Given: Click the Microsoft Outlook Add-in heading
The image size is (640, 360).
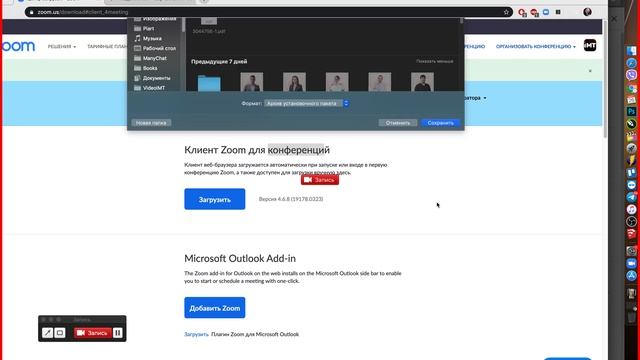Looking at the screenshot, I should pyautogui.click(x=240, y=258).
